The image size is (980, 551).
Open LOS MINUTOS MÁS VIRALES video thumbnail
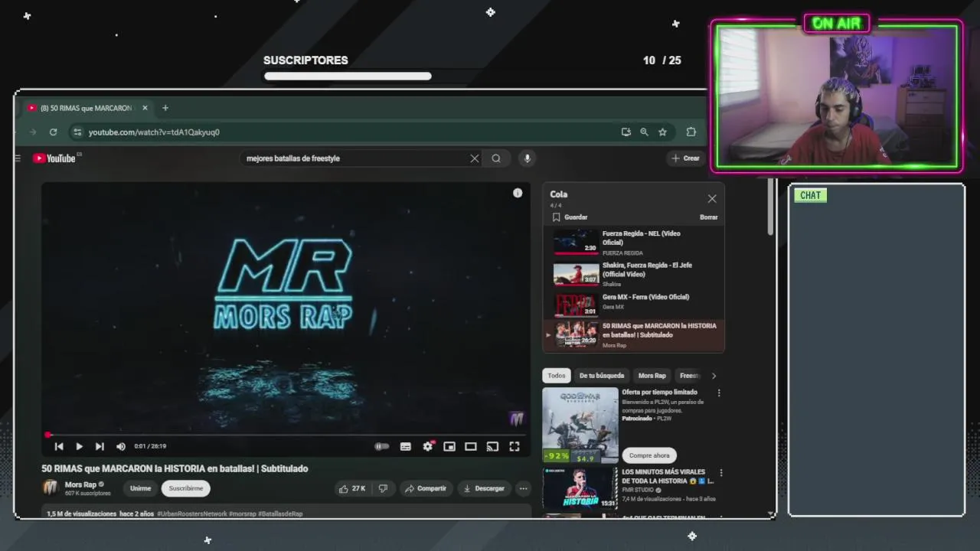(580, 487)
